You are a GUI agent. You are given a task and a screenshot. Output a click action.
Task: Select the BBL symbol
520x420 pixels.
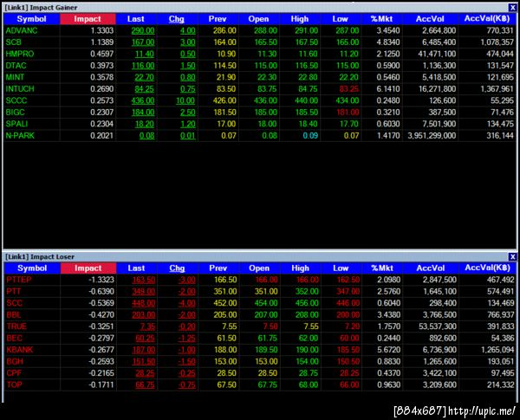pyautogui.click(x=14, y=315)
